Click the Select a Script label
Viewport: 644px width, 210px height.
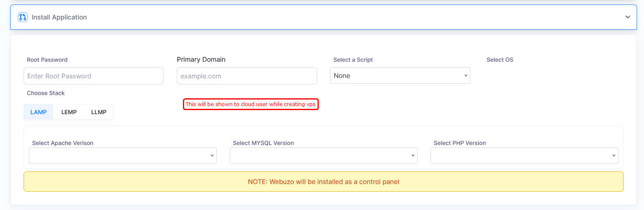pos(353,60)
